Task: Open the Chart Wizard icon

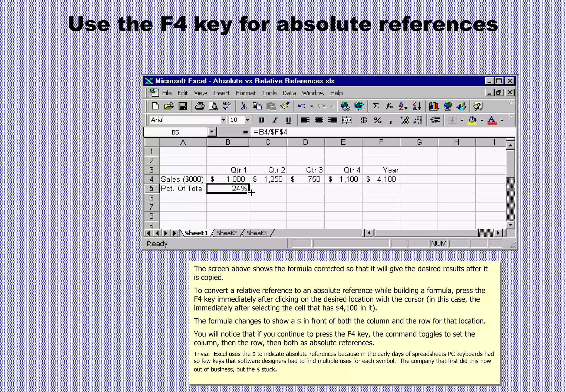Action: point(434,106)
